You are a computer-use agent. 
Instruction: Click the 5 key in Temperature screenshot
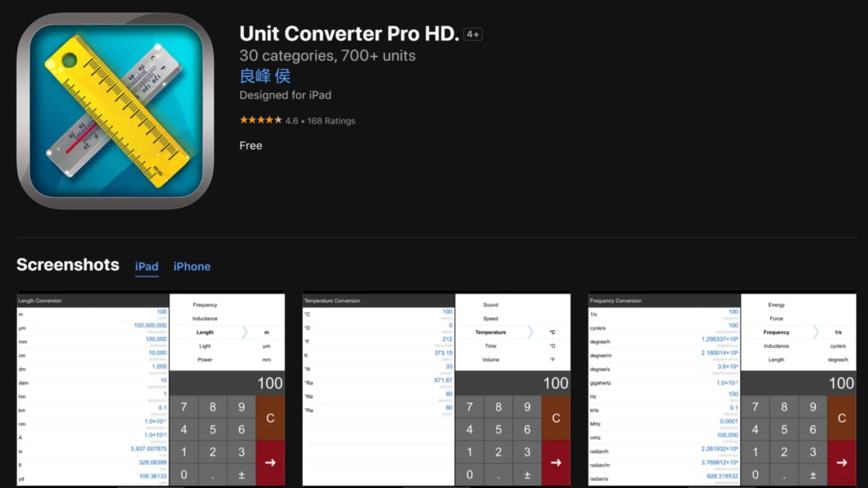point(498,430)
